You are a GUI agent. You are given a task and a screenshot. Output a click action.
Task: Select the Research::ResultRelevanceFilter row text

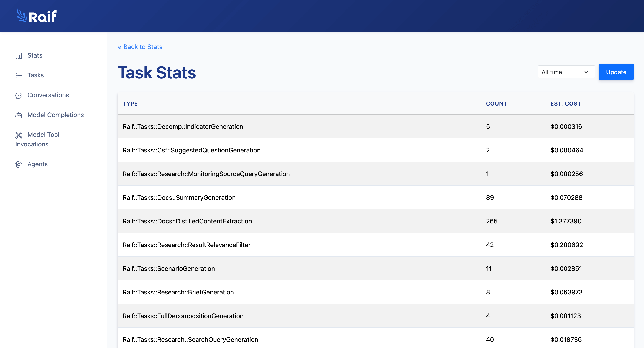[x=187, y=245]
